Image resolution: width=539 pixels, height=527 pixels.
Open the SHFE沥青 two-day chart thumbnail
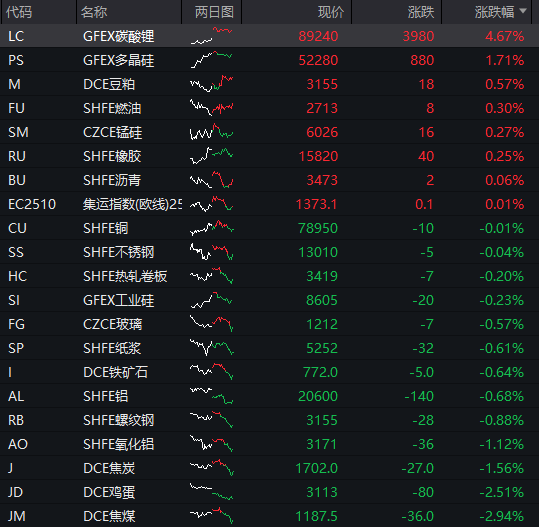tap(212, 180)
